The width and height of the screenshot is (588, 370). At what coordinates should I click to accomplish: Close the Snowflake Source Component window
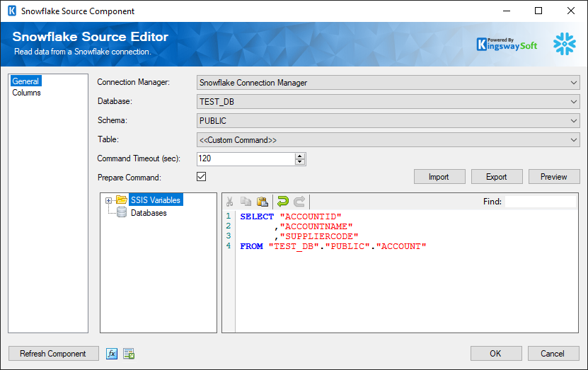pos(571,11)
